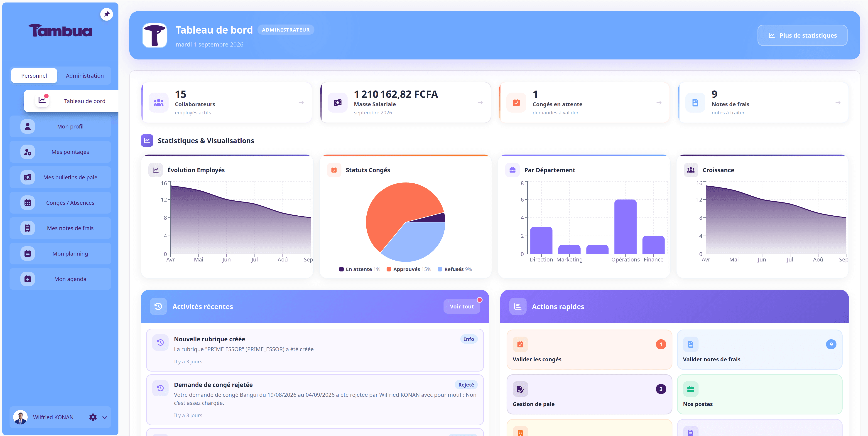The width and height of the screenshot is (868, 436).
Task: Click the Mes pointages clock-user icon
Action: (28, 152)
